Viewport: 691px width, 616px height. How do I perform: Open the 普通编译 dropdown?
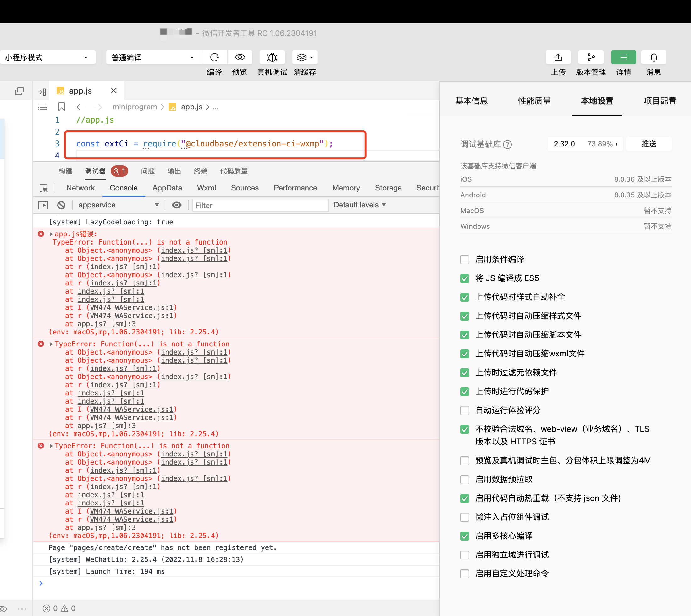(x=153, y=58)
